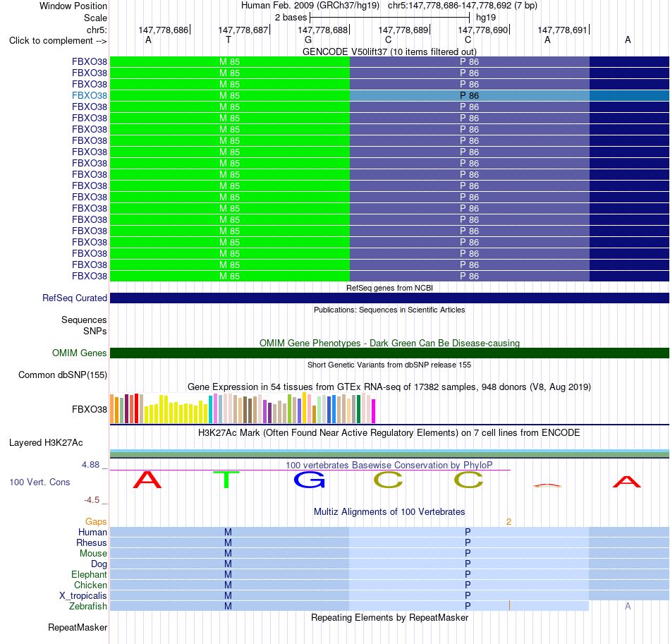Click base G in the sequence row
670x644 pixels.
308,40
